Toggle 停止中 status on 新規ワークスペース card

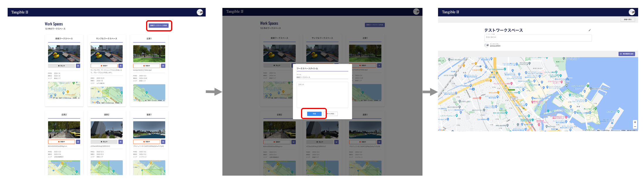click(62, 66)
